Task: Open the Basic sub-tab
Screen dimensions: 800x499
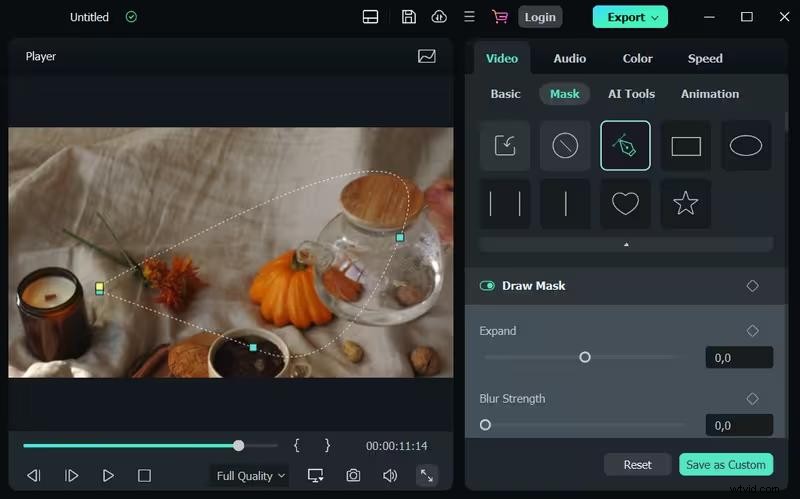Action: 505,94
